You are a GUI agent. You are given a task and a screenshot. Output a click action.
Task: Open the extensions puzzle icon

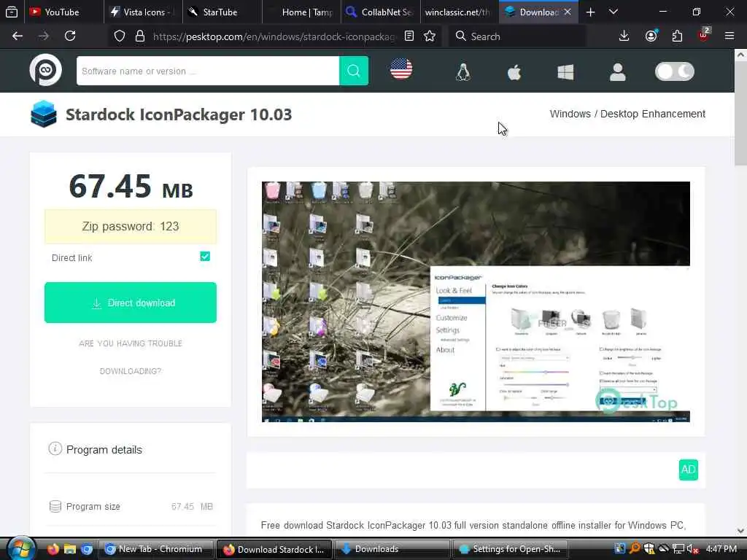click(677, 36)
